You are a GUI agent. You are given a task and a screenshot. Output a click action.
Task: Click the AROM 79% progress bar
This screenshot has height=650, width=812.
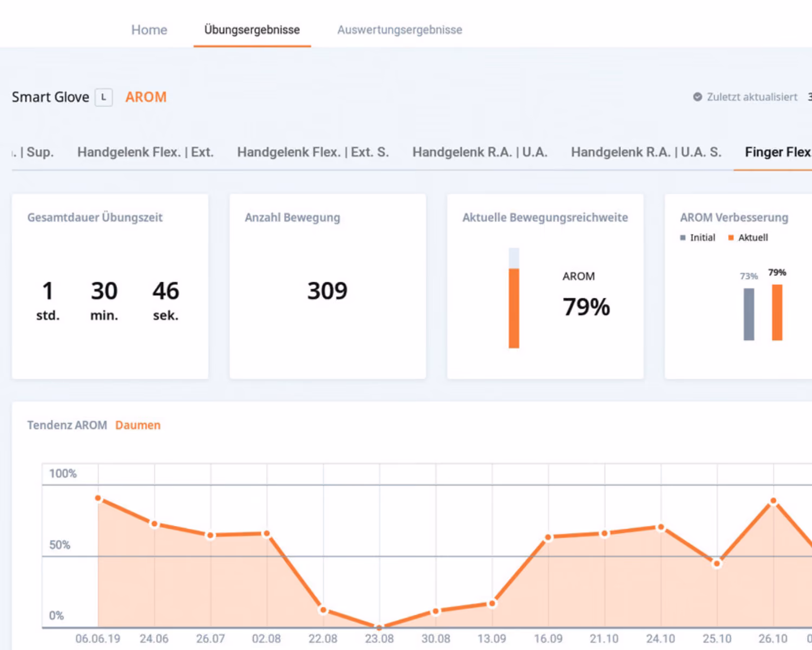tap(514, 298)
